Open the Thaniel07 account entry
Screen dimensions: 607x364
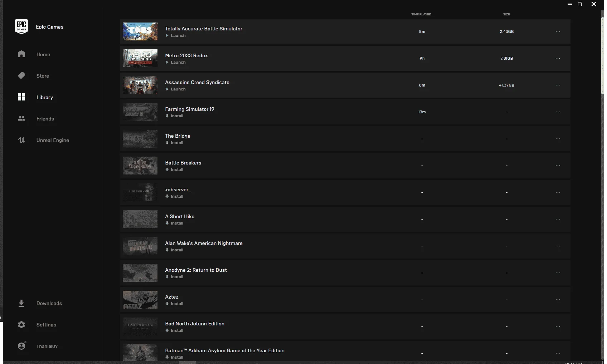[47, 346]
